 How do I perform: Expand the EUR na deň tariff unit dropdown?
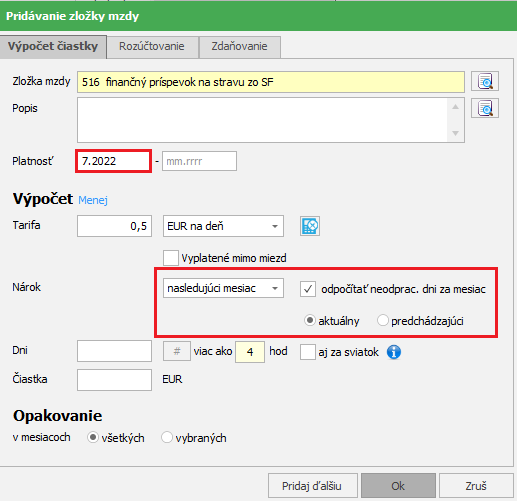pyautogui.click(x=223, y=226)
